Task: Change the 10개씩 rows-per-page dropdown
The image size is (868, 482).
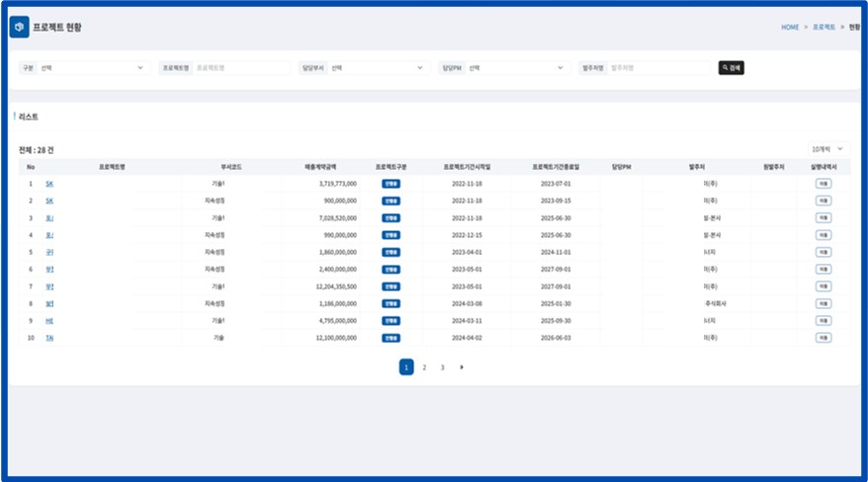Action: tap(828, 148)
